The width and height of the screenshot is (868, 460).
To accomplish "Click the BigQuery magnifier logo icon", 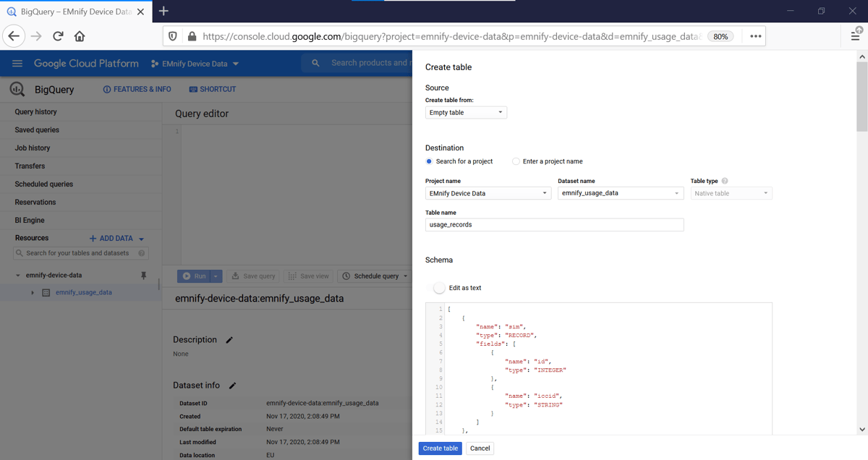I will point(17,90).
